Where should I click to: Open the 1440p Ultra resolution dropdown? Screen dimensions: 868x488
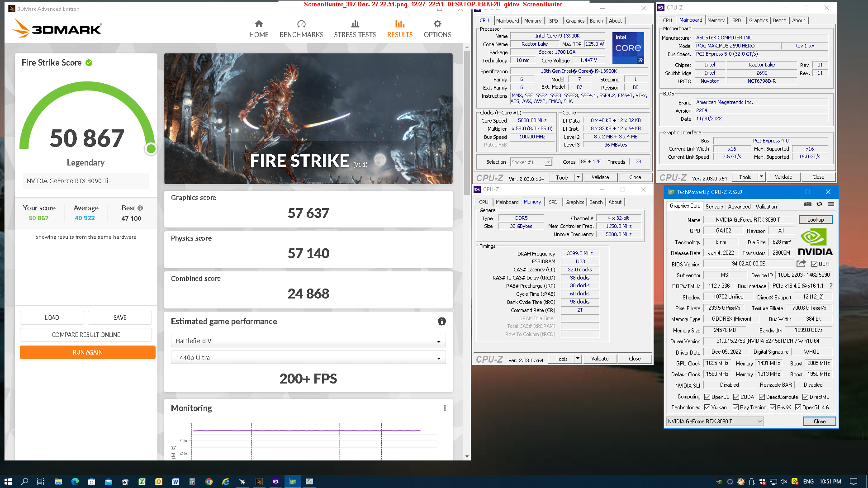pyautogui.click(x=308, y=358)
